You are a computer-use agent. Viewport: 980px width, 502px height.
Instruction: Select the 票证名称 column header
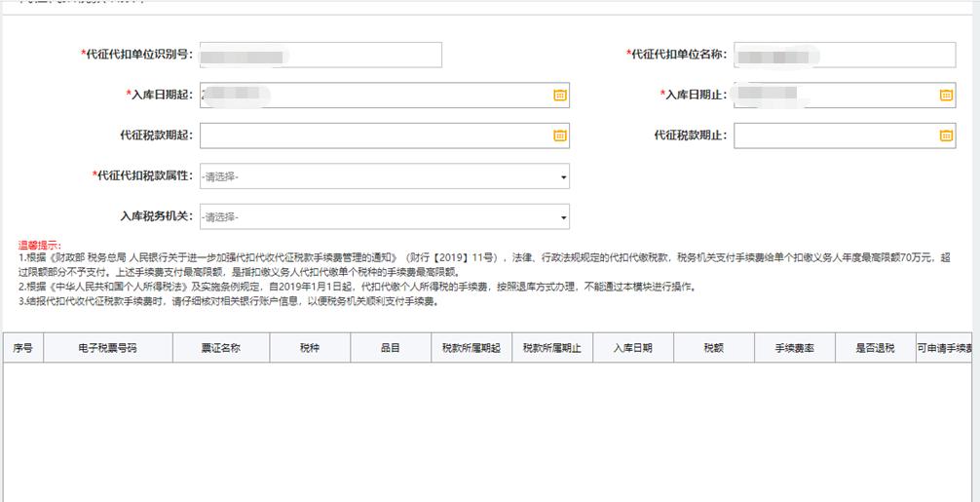(221, 348)
